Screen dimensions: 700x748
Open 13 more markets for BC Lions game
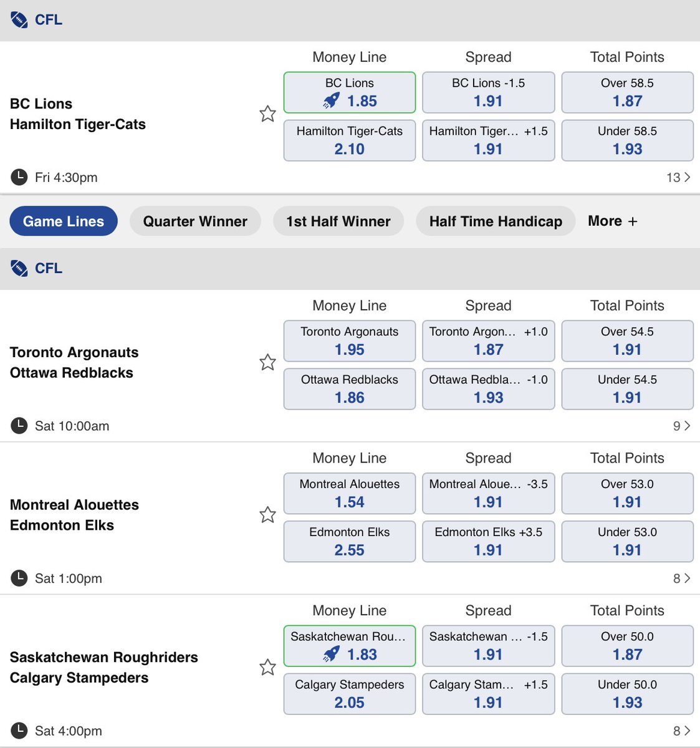(678, 177)
